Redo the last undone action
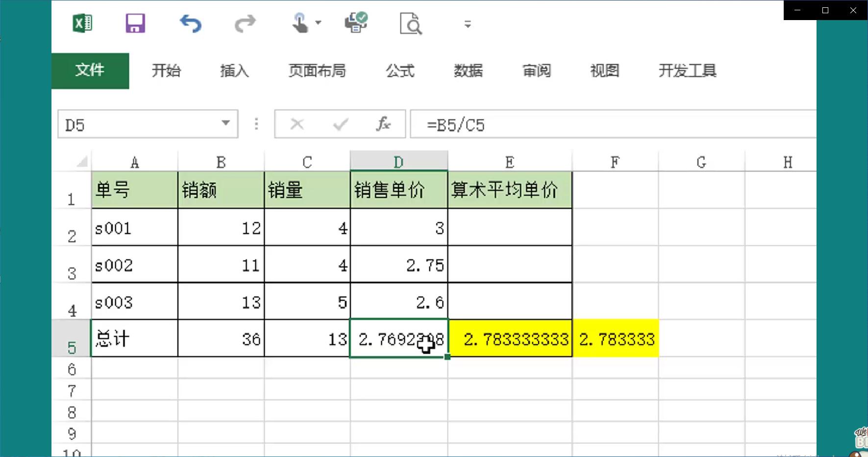The width and height of the screenshot is (868, 457). click(x=245, y=24)
